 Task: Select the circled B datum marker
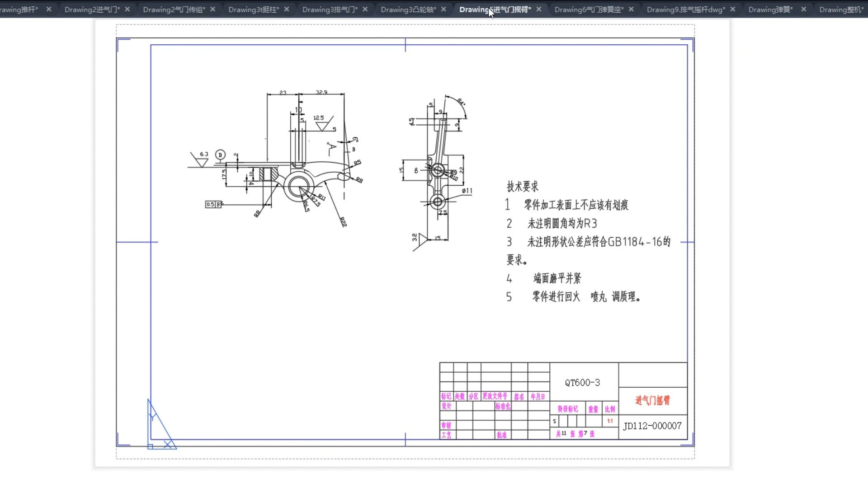tap(220, 155)
